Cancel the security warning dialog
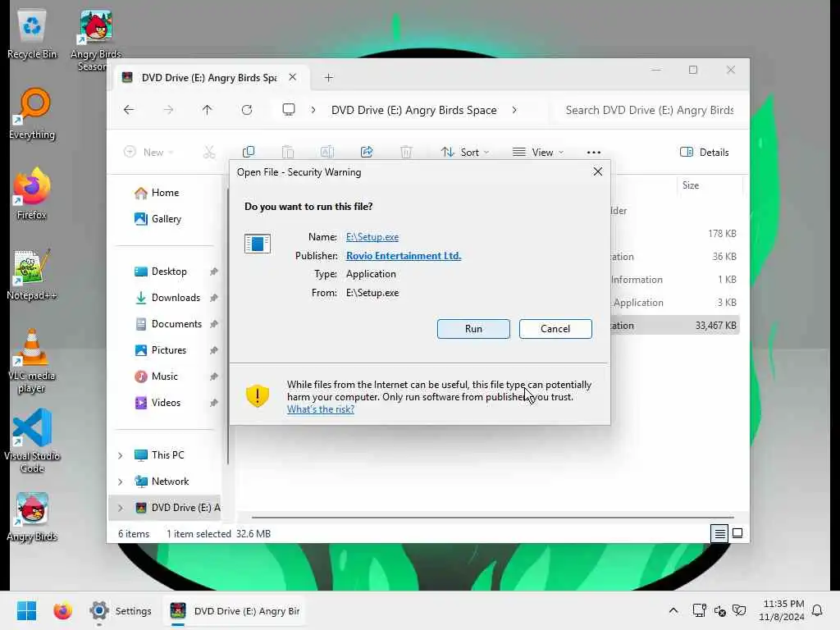 click(x=555, y=328)
